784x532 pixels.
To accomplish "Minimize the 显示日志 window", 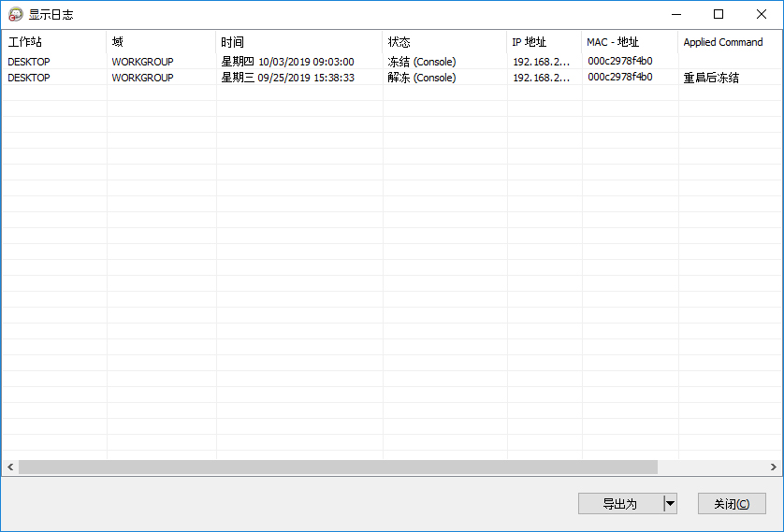I will 675,14.
